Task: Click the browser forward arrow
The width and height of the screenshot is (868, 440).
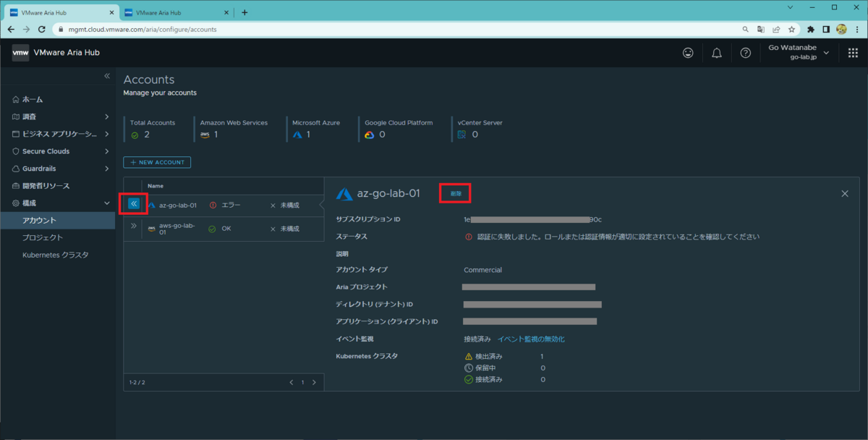Action: (27, 30)
